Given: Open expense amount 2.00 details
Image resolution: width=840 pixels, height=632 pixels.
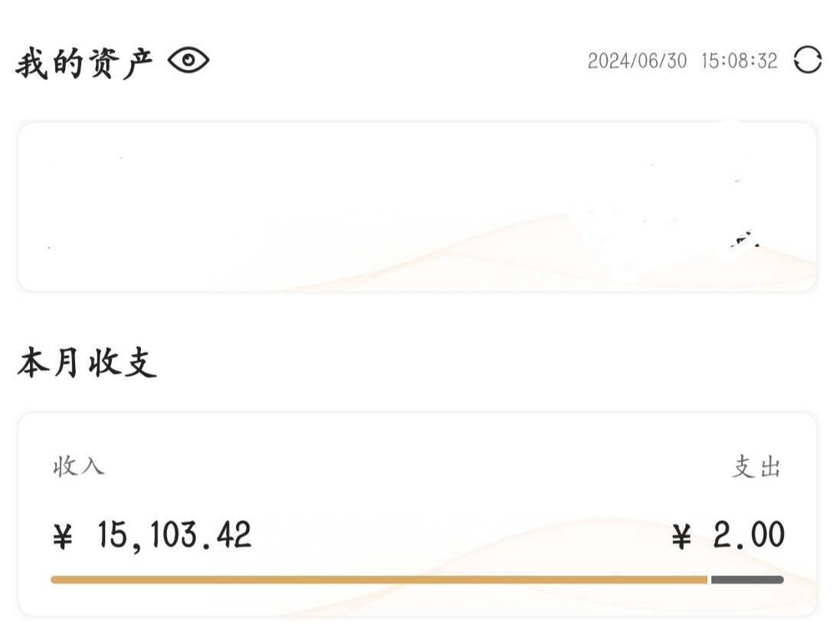Looking at the screenshot, I should point(748,535).
